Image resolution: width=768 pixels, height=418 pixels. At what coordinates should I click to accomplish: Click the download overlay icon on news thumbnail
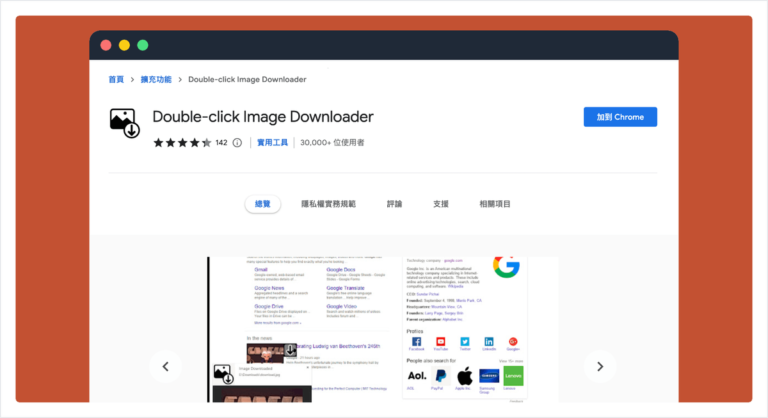tap(291, 350)
